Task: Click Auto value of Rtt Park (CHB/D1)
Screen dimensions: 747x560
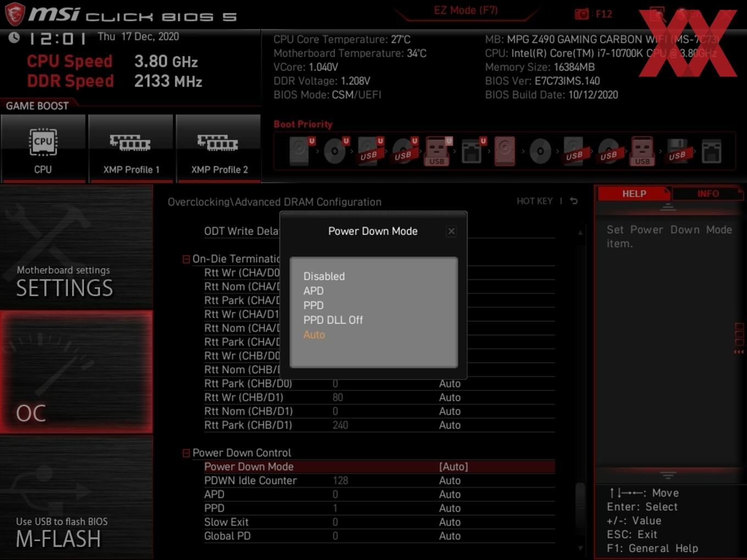Action: click(450, 425)
